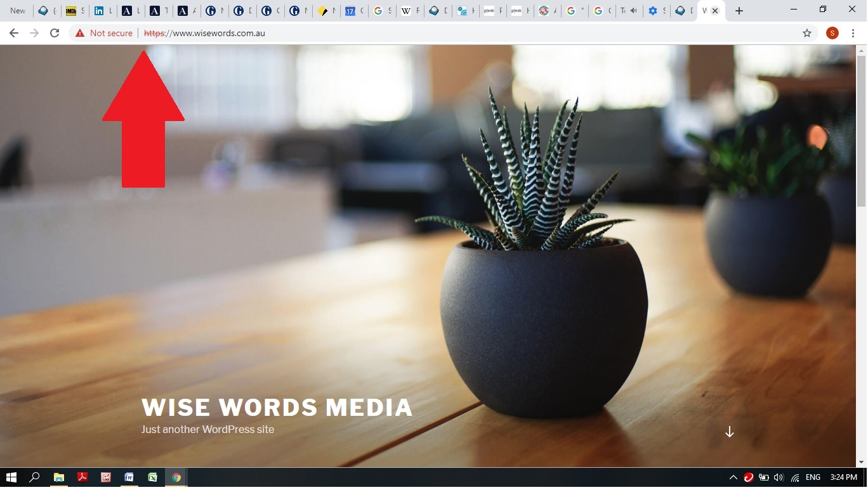Click the Chrome icon in the taskbar
This screenshot has width=868, height=497.
point(176,477)
